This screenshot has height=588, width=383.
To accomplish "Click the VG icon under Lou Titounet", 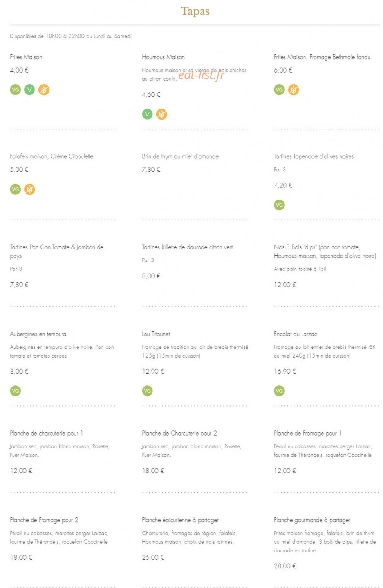I will (147, 391).
